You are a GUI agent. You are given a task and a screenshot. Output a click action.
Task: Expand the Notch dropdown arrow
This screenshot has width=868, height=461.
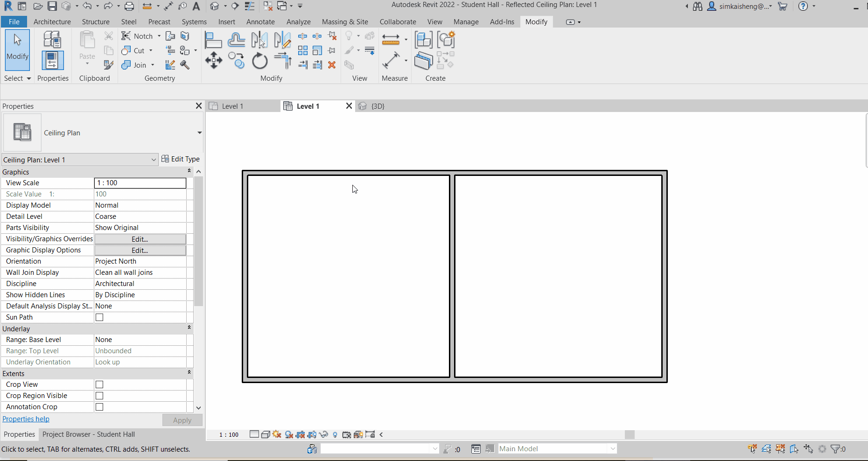click(x=159, y=36)
